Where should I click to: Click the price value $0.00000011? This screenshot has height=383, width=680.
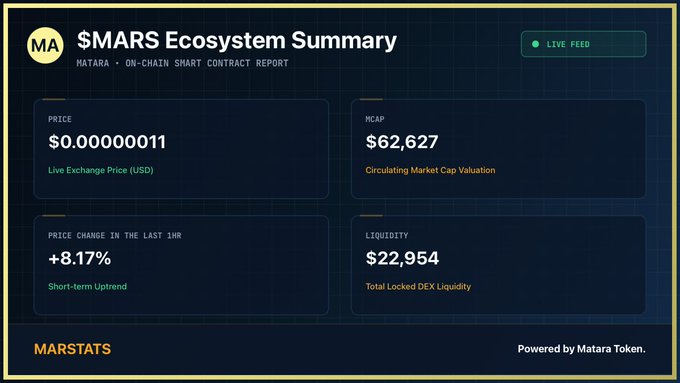(x=107, y=142)
